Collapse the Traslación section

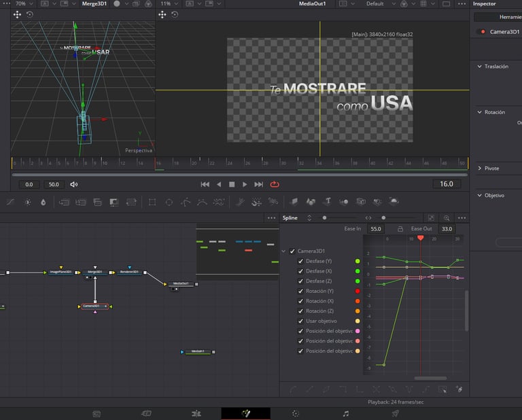coord(479,67)
